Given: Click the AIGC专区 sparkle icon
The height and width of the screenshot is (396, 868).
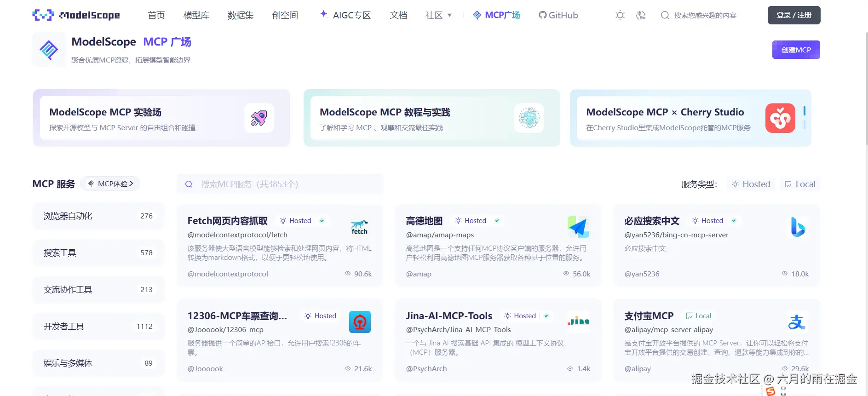Looking at the screenshot, I should pos(324,14).
